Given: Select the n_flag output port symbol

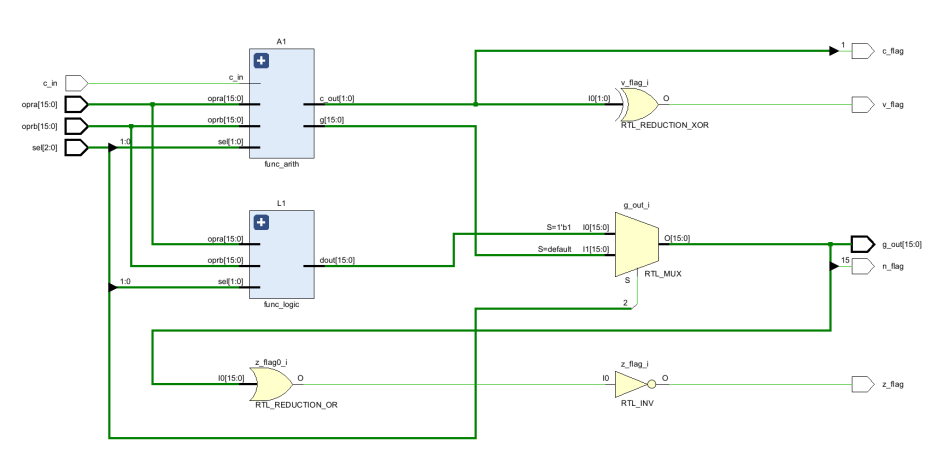Looking at the screenshot, I should (863, 266).
